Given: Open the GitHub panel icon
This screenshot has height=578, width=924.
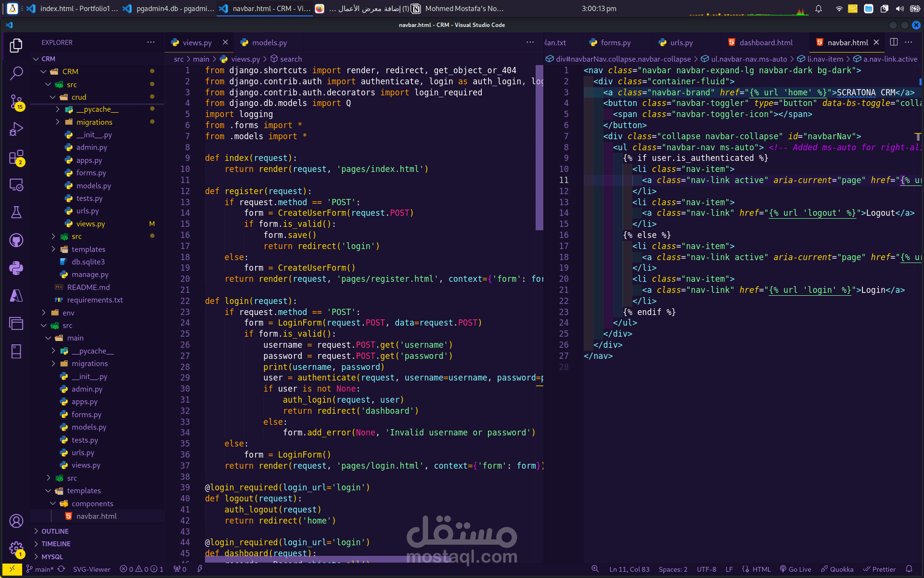Looking at the screenshot, I should (16, 240).
